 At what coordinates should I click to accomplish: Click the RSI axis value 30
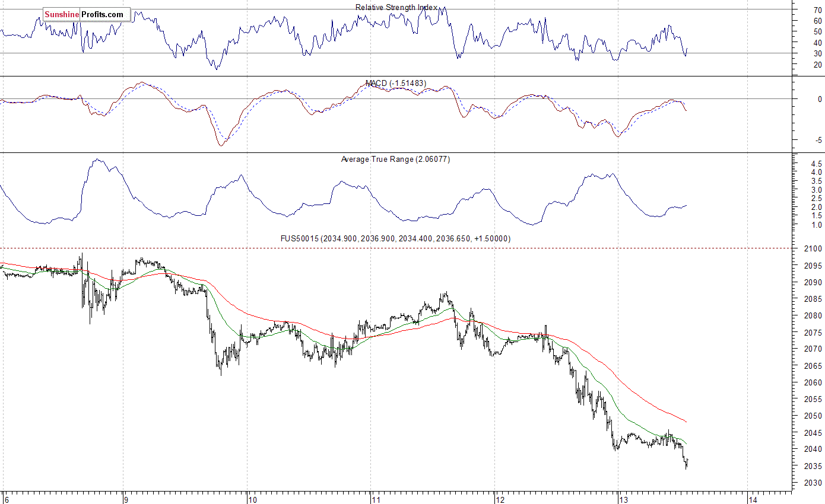[x=817, y=53]
